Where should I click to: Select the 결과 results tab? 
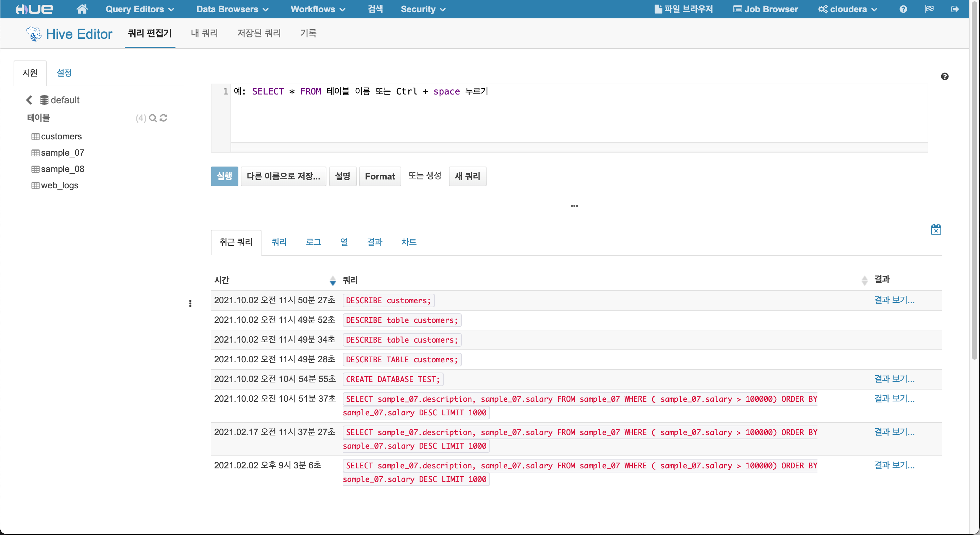tap(374, 242)
